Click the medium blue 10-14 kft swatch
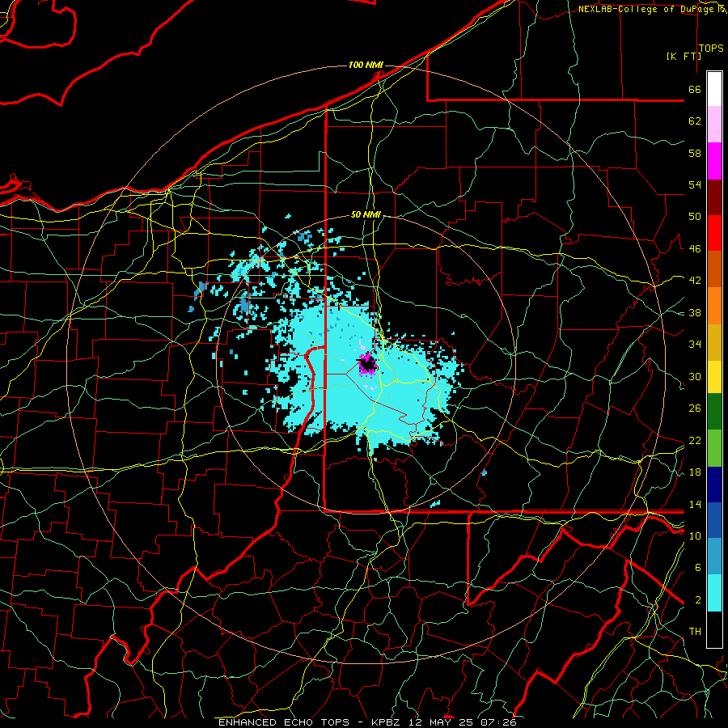The width and height of the screenshot is (728, 728). tap(714, 521)
